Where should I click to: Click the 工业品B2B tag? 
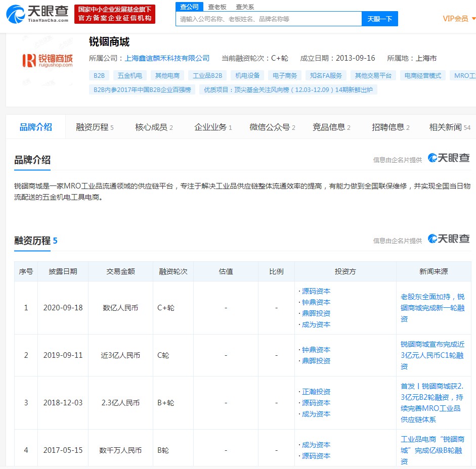207,75
